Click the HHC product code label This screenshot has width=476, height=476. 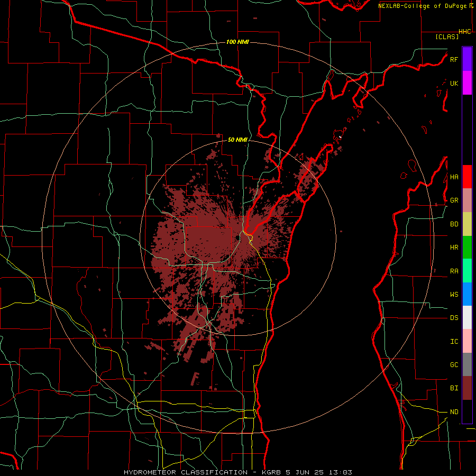click(x=465, y=32)
